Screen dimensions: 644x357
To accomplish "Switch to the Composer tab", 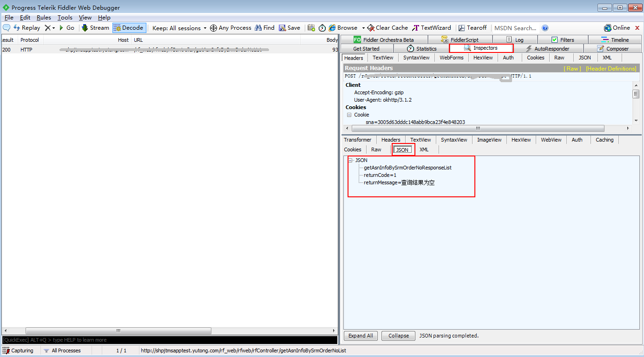I will coord(612,49).
